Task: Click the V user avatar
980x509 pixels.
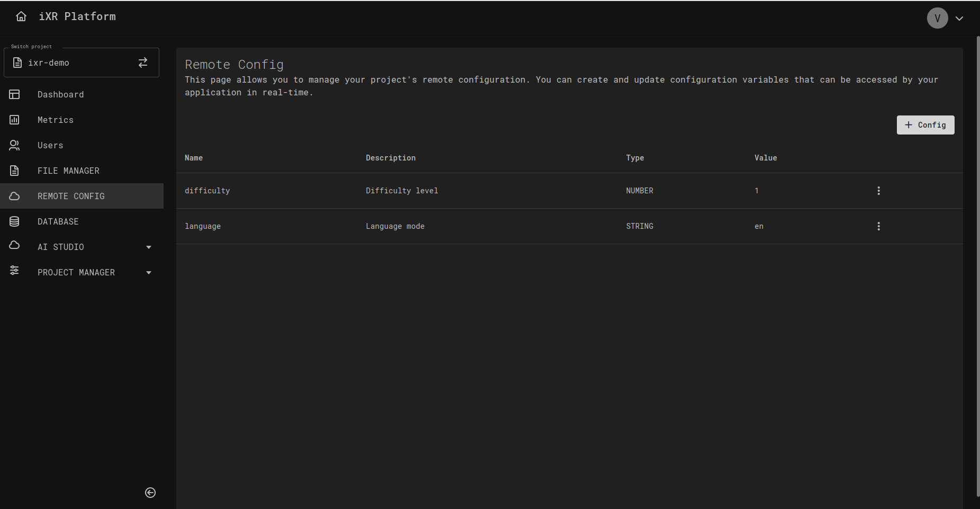Action: 937,18
